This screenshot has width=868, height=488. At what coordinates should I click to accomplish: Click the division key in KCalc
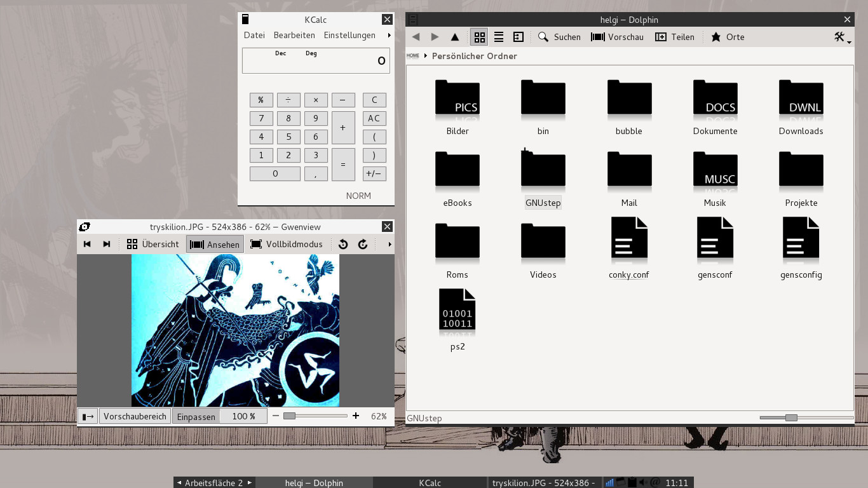click(x=288, y=100)
